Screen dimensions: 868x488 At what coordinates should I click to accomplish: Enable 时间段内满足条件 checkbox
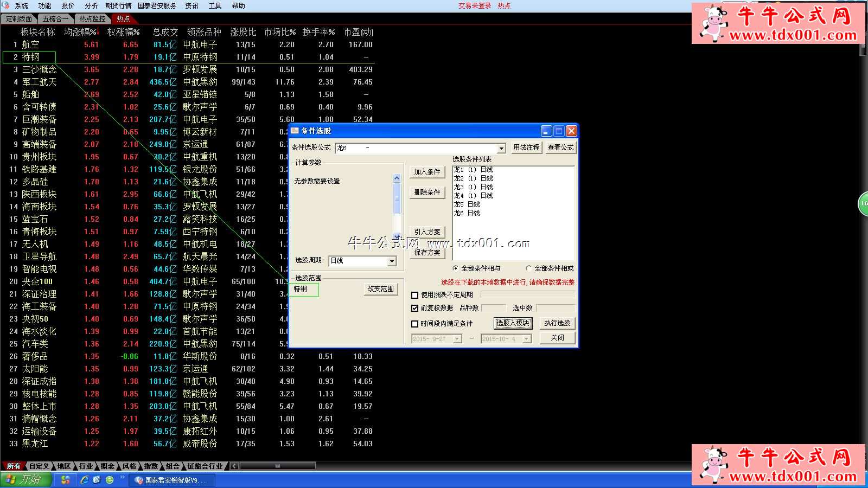click(x=415, y=324)
